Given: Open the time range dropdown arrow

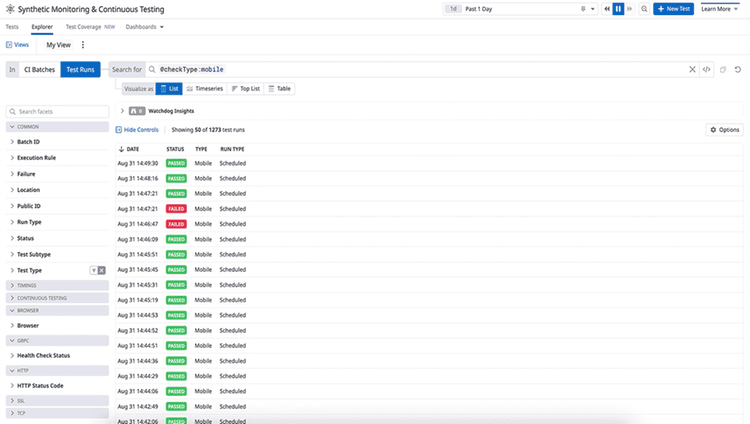Looking at the screenshot, I should coord(593,9).
